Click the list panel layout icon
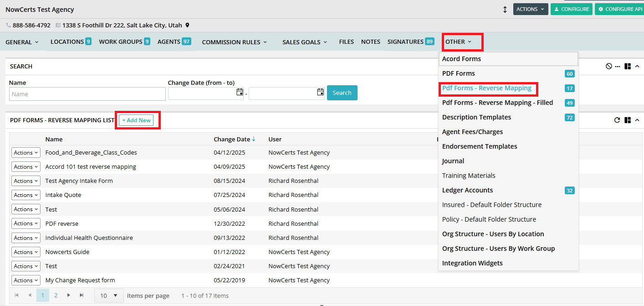The width and height of the screenshot is (644, 306). tap(628, 120)
